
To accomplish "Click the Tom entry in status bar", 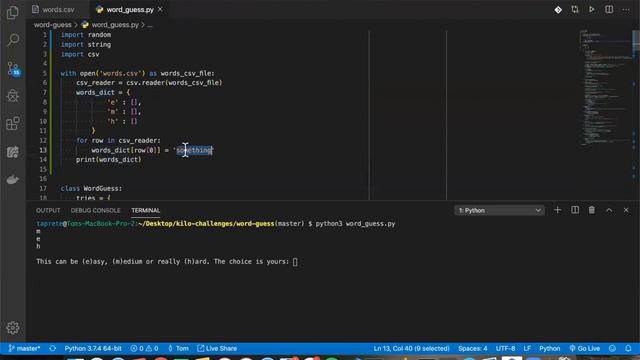I will coord(178,348).
